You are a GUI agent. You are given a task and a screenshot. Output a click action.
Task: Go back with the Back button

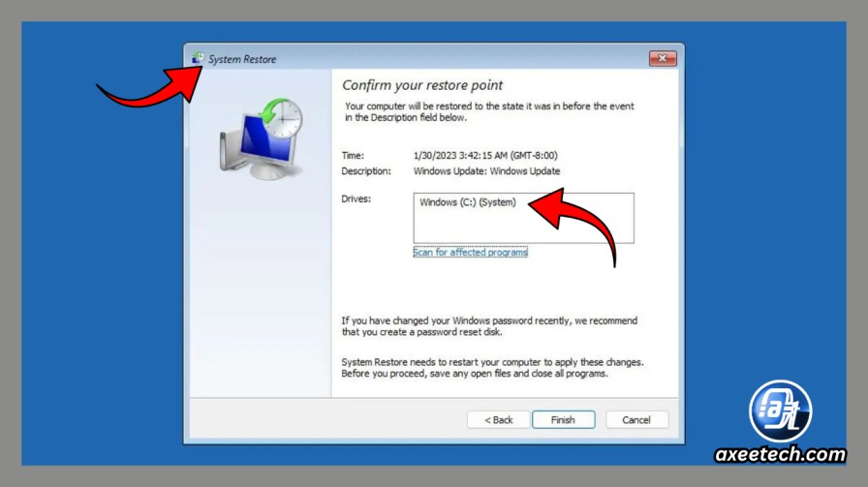498,420
